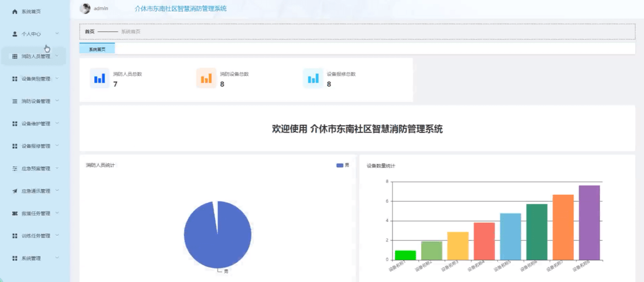Click the icon beside 设备报修管理
Viewport: 644px width, 282px height.
click(x=15, y=146)
